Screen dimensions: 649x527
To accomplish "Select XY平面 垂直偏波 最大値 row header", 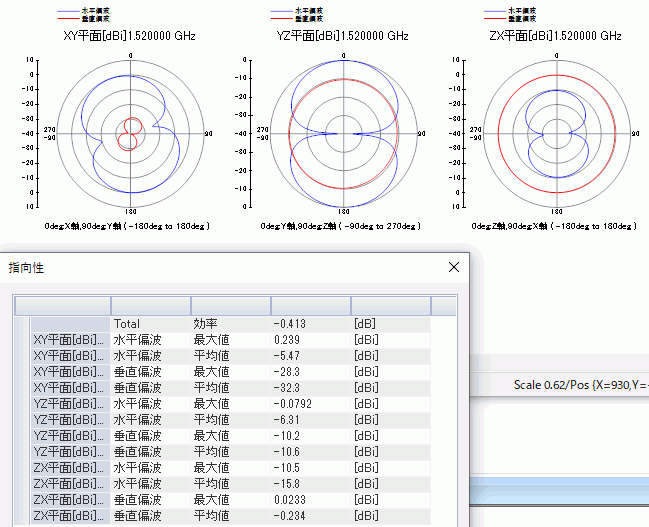I will click(x=68, y=372).
